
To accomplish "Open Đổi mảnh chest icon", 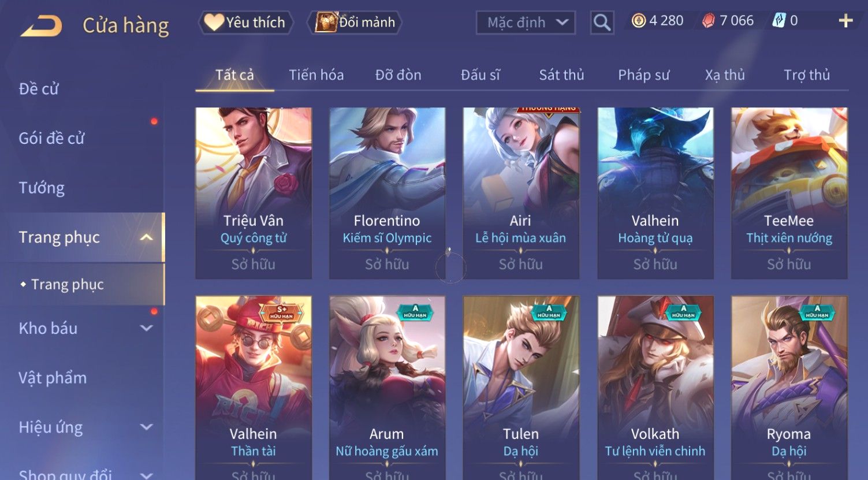I will [326, 23].
